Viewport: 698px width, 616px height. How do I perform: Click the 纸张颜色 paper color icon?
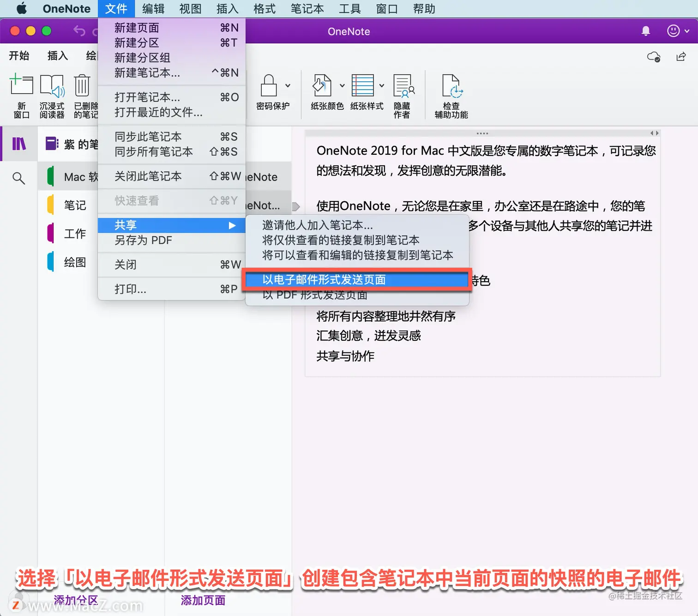(x=322, y=85)
